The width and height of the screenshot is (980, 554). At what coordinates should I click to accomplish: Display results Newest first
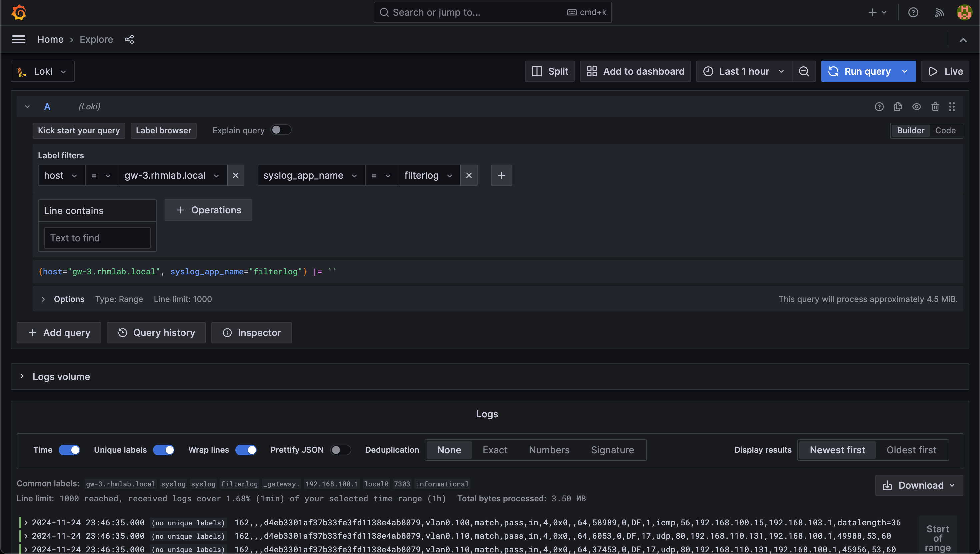[837, 450]
